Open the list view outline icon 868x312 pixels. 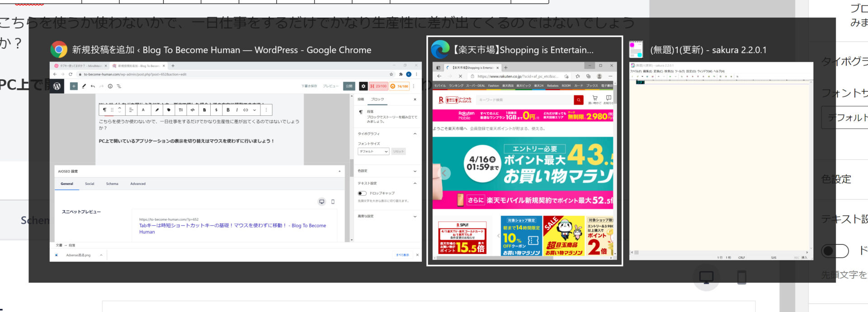click(x=119, y=86)
